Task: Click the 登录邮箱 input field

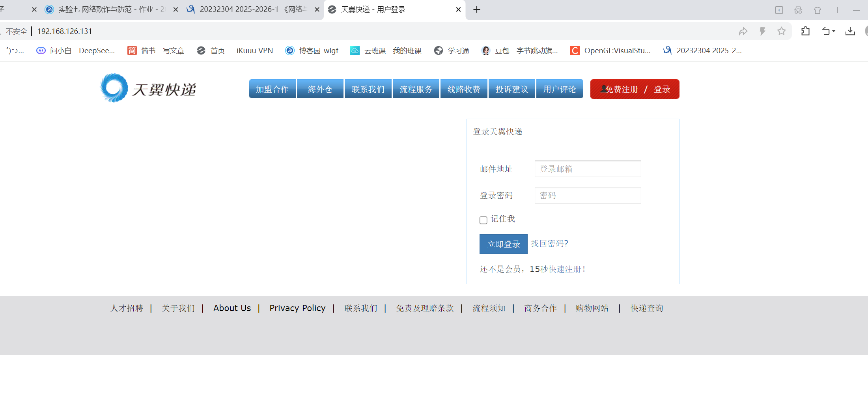Action: click(587, 169)
